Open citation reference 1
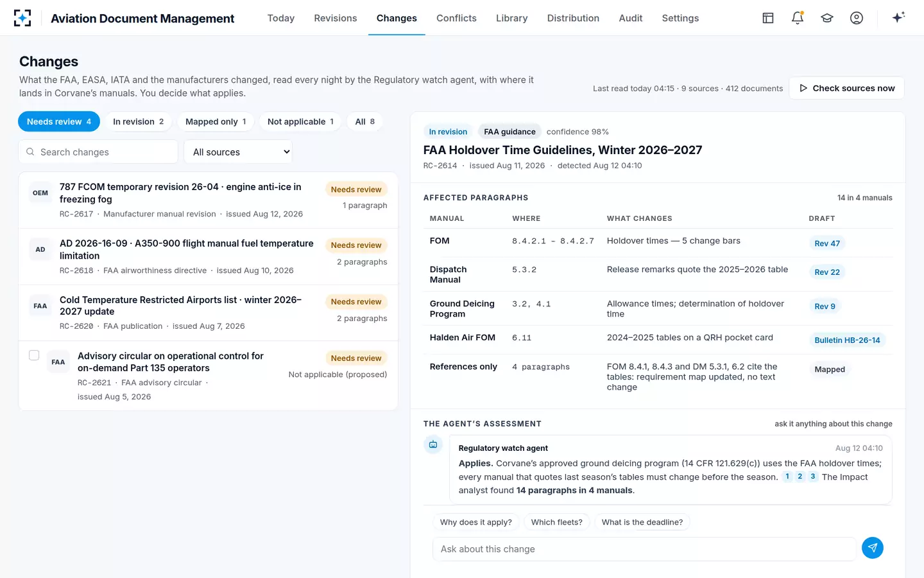The width and height of the screenshot is (924, 578). pyautogui.click(x=787, y=477)
